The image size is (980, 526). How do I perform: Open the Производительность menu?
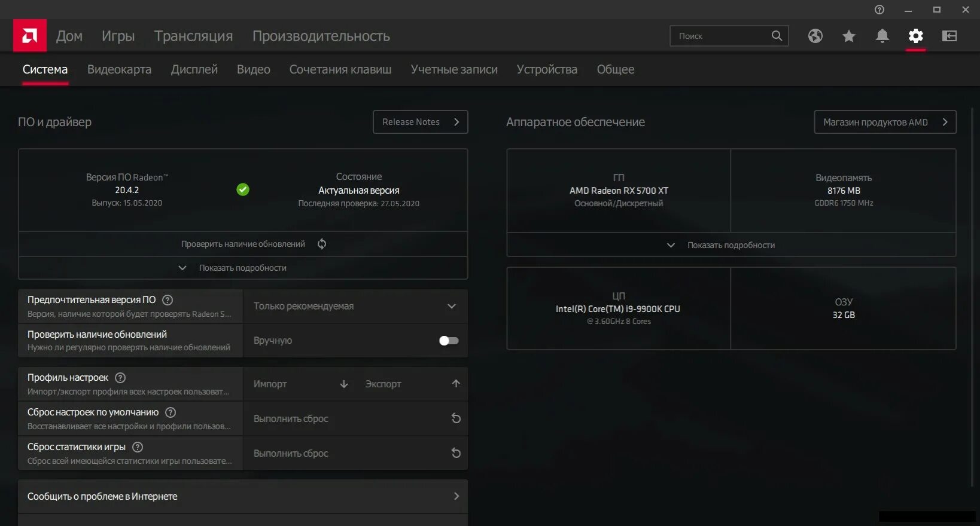pos(321,36)
